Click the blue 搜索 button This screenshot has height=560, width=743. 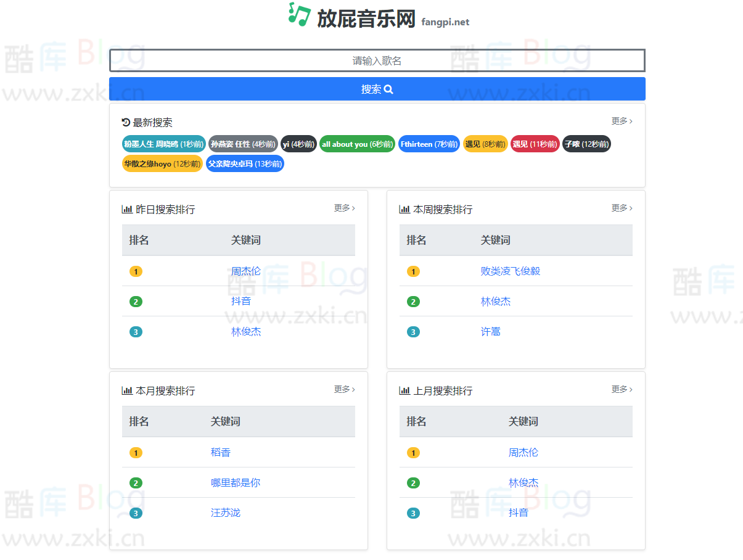pyautogui.click(x=377, y=89)
